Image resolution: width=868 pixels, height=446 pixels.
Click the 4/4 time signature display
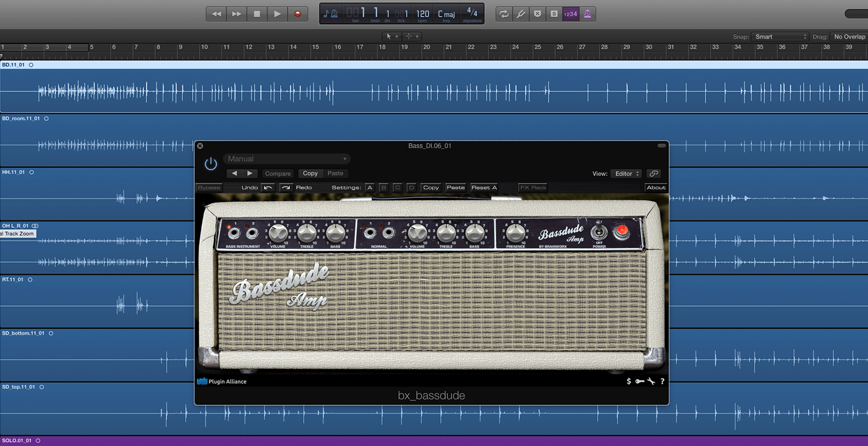point(472,13)
